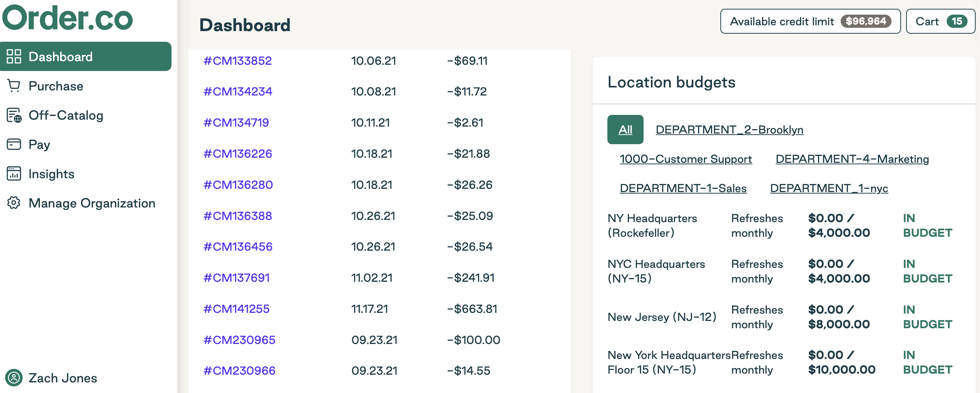Image resolution: width=980 pixels, height=393 pixels.
Task: Select the DEPARTMENT-4-Marketing filter
Action: (852, 159)
